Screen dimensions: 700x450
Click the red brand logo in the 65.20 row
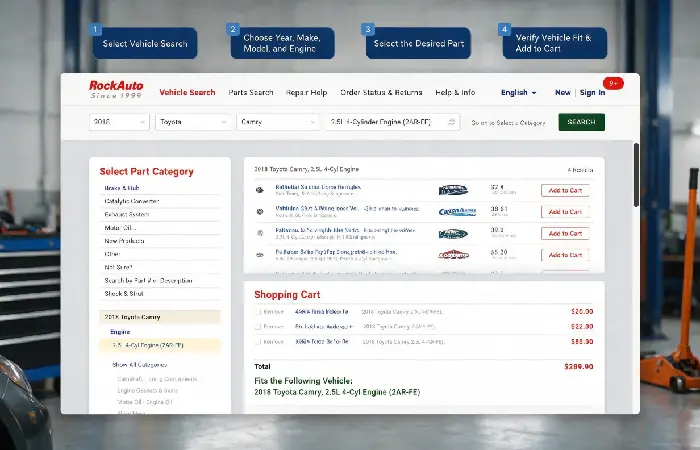click(x=454, y=255)
